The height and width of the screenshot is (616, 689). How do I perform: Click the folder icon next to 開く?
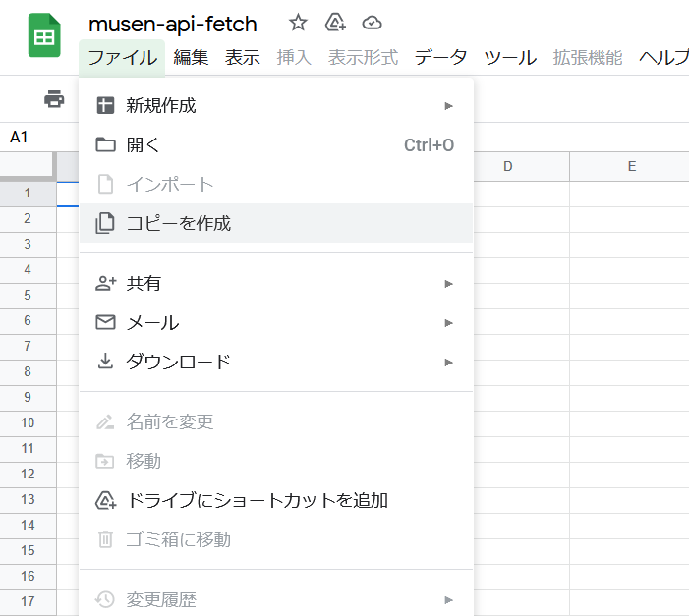[105, 145]
